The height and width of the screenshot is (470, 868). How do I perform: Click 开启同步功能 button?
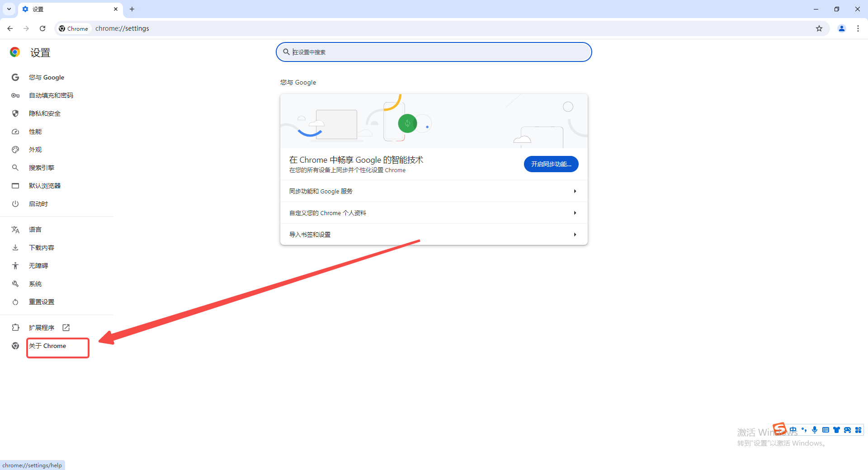coord(551,164)
